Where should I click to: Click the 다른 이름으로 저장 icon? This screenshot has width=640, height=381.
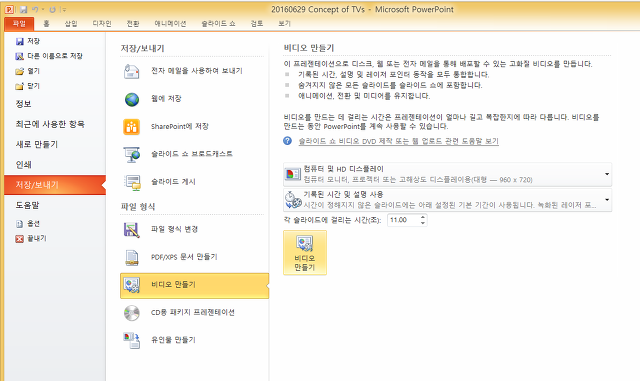click(20, 56)
